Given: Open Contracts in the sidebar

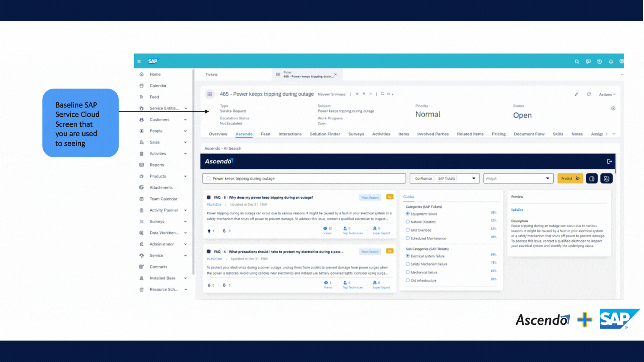Looking at the screenshot, I should click(x=158, y=267).
